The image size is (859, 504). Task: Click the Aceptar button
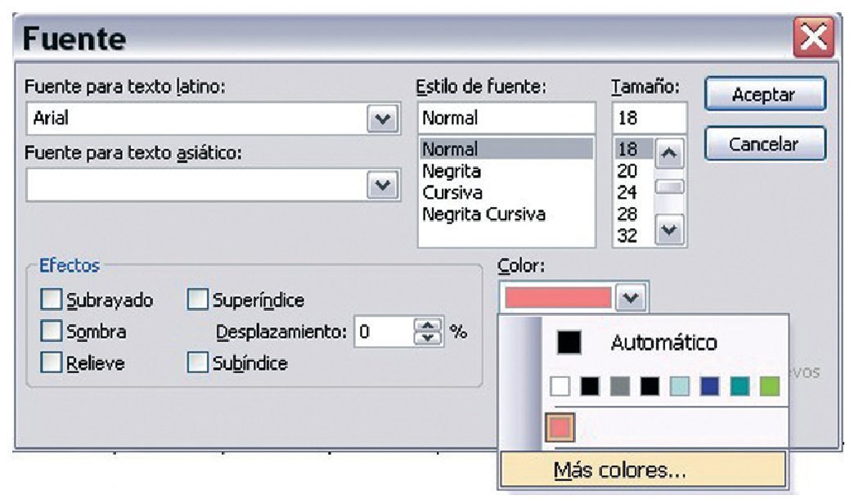click(x=763, y=95)
